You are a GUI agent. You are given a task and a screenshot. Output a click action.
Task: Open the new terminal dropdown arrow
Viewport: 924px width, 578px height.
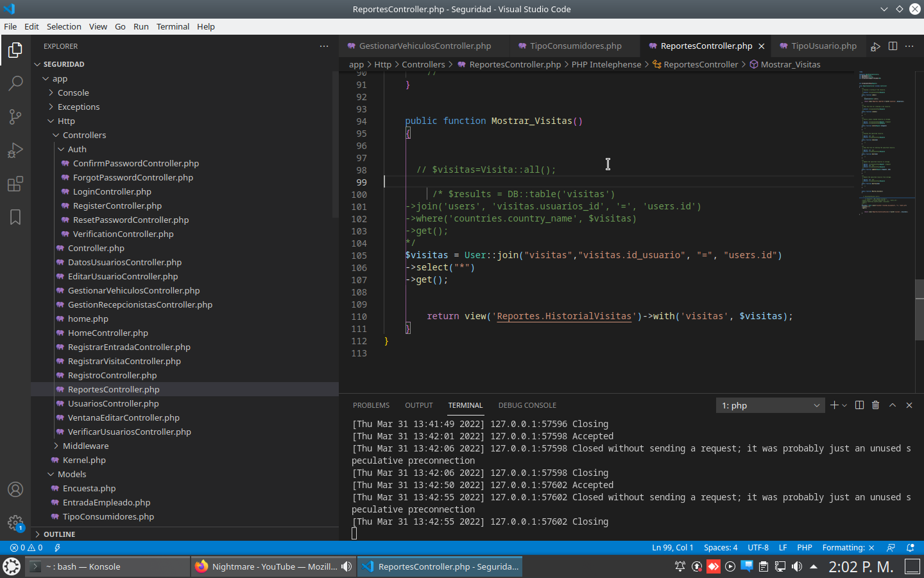pos(844,405)
